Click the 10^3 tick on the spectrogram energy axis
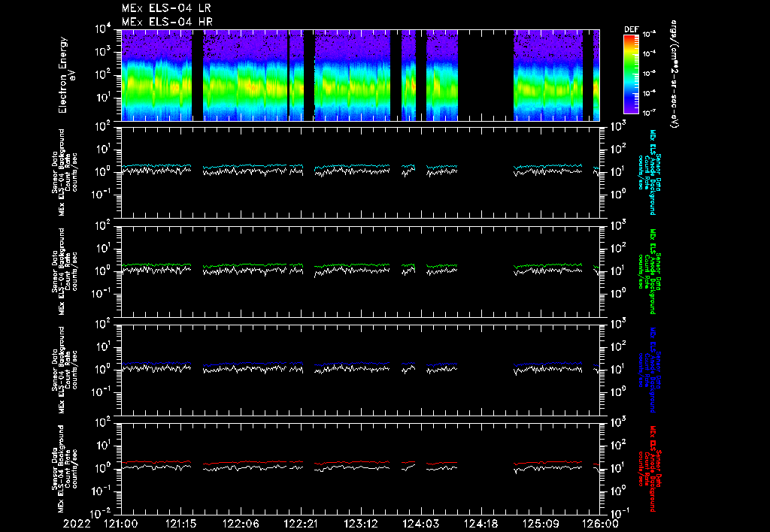The width and height of the screenshot is (770, 532). click(103, 52)
